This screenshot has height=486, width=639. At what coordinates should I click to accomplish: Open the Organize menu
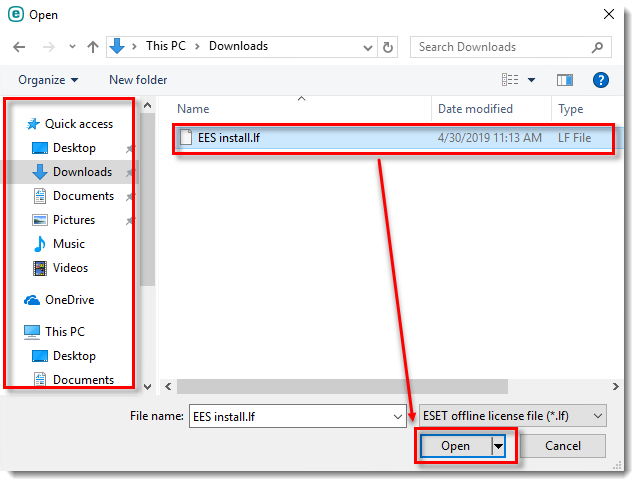48,80
